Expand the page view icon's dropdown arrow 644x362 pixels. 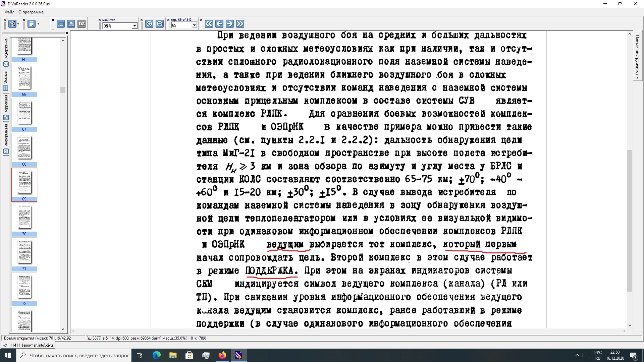pyautogui.click(x=38, y=24)
